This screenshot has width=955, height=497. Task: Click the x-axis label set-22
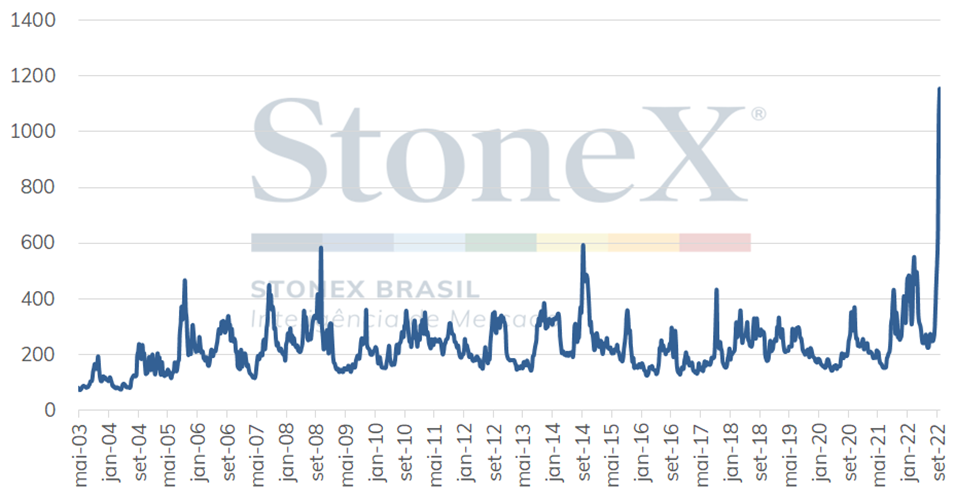[939, 452]
